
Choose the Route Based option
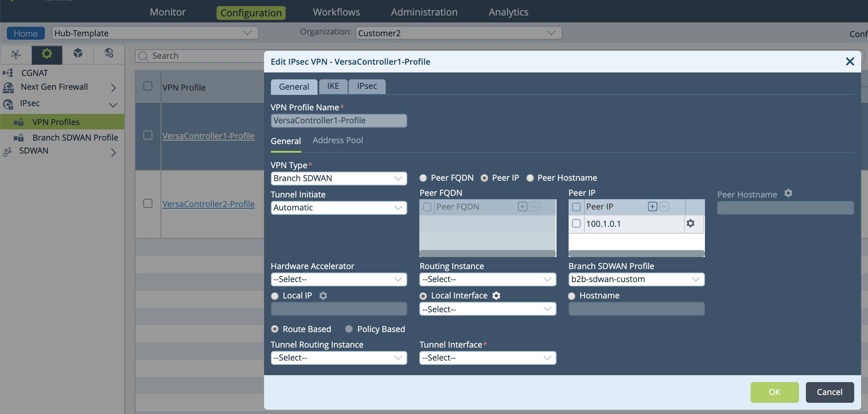pyautogui.click(x=275, y=329)
